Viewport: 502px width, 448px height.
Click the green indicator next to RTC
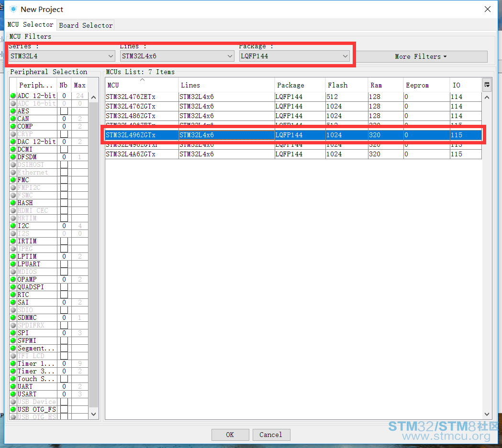[13, 295]
